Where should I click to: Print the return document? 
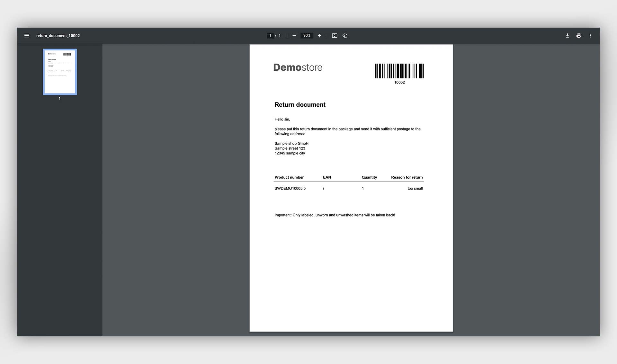579,36
